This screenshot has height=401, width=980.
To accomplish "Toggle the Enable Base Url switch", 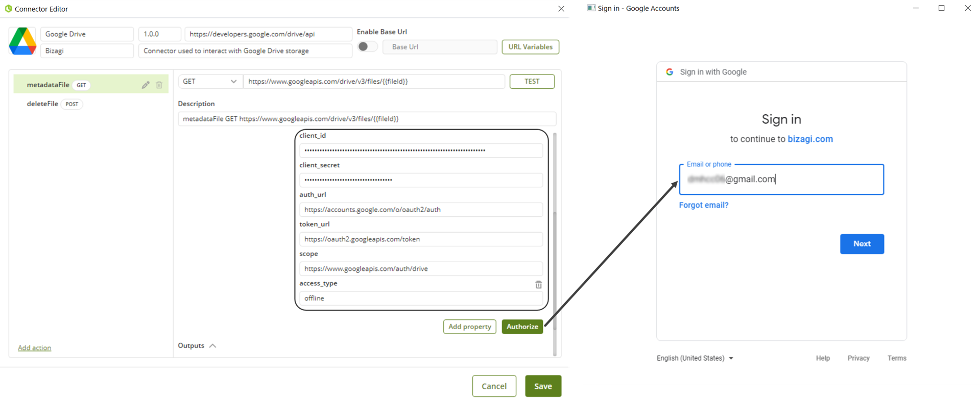I will coord(367,46).
